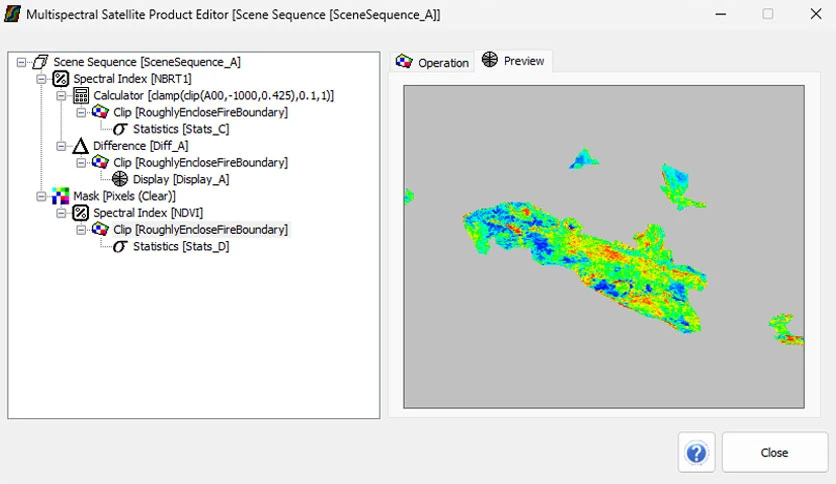This screenshot has width=836, height=484.
Task: Select Clip RoughlyEncloseFireBoundary text under Difference
Action: pos(200,163)
